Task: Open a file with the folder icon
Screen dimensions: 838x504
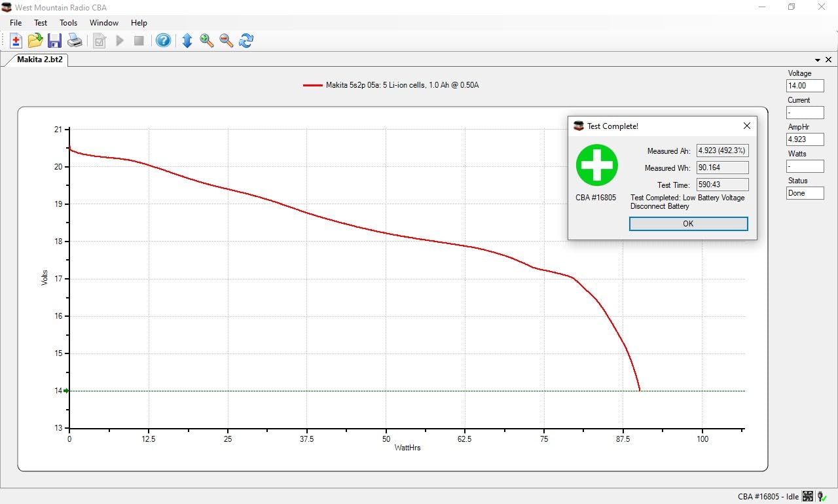Action: click(35, 41)
